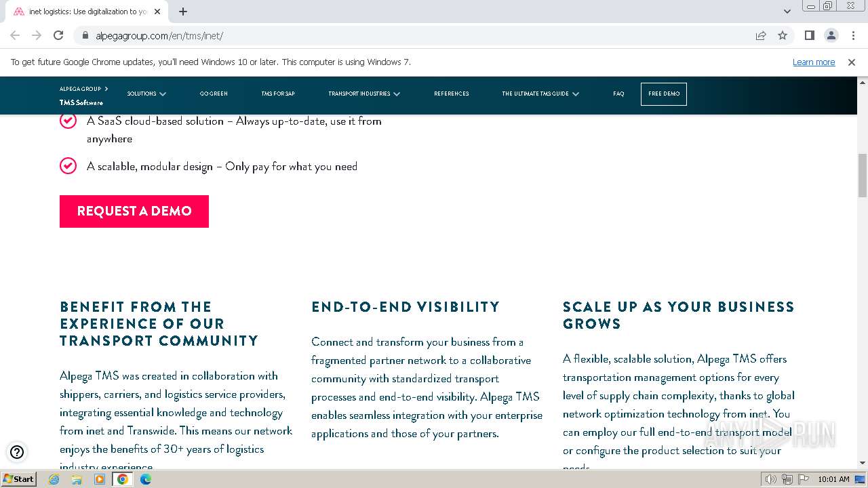
Task: Click the scalable modular design checkmark icon
Action: pyautogui.click(x=68, y=165)
